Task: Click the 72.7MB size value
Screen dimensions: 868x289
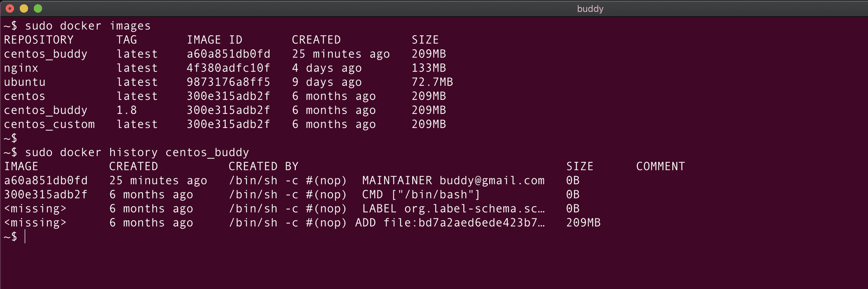Action: (x=432, y=82)
